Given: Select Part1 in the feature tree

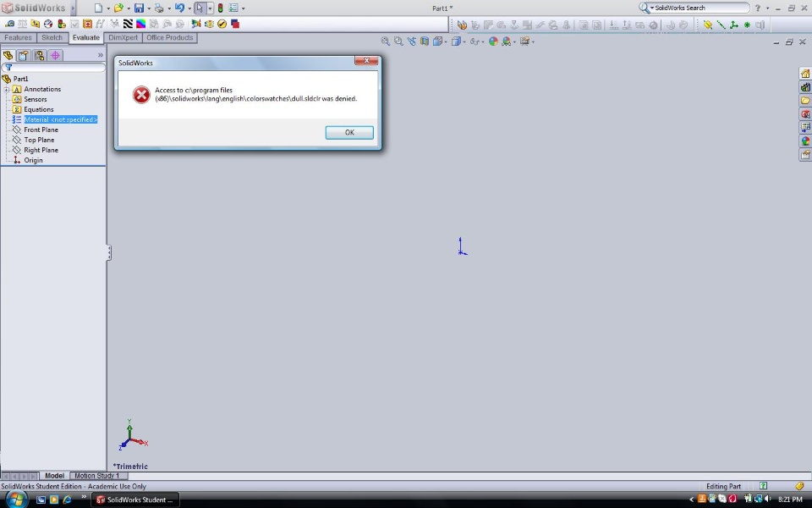Looking at the screenshot, I should (20, 79).
